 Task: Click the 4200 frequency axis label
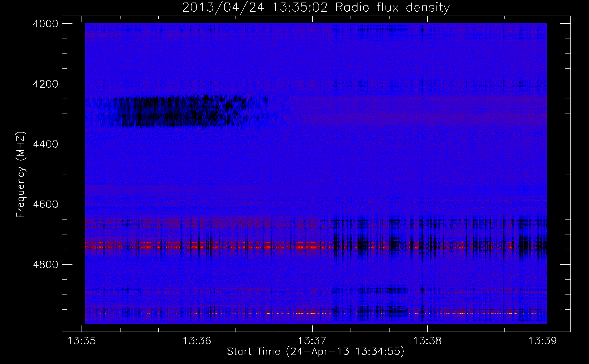click(46, 84)
